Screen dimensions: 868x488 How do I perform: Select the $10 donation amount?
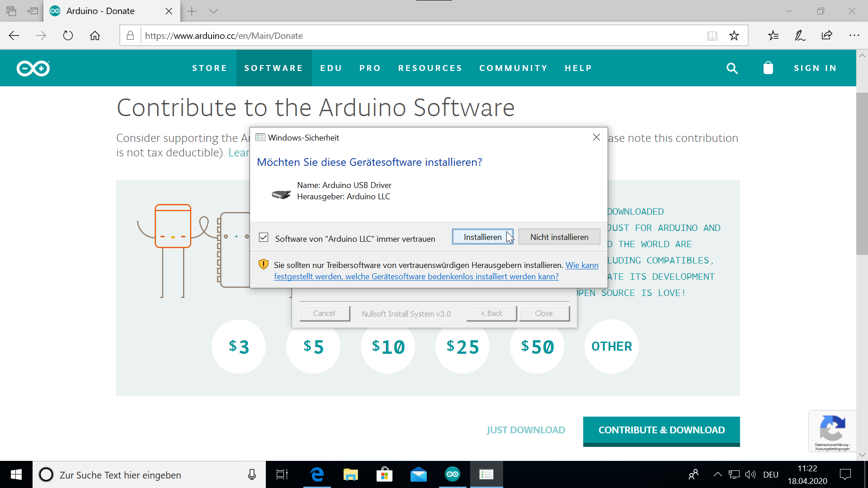click(388, 347)
